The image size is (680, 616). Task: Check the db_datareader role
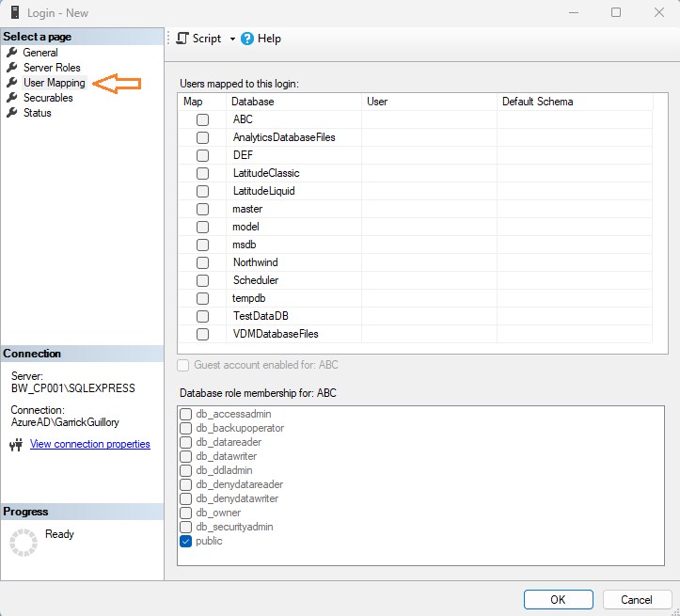click(185, 442)
